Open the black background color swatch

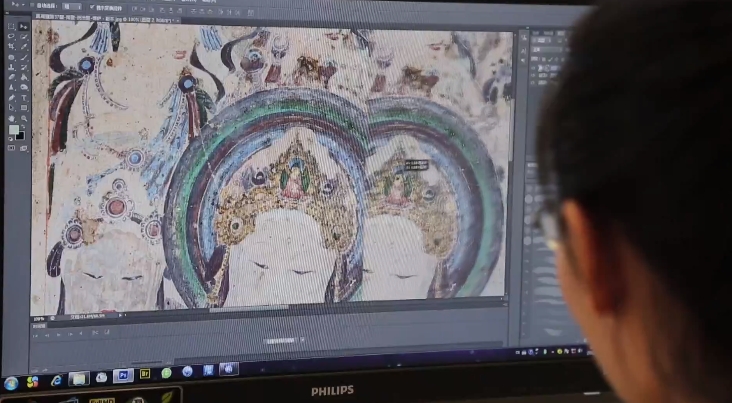click(20, 135)
